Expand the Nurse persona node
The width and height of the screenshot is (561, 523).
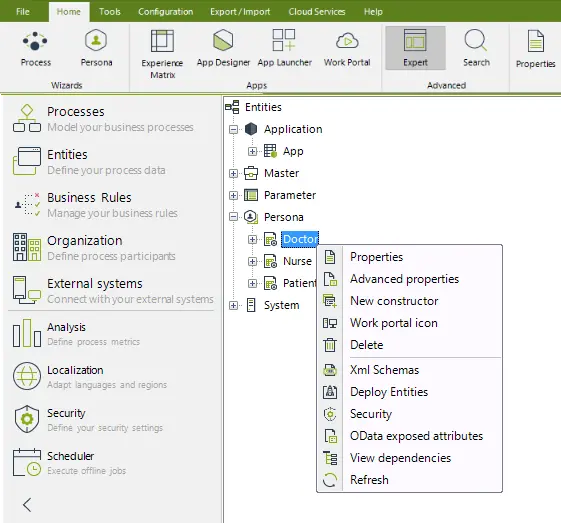[x=252, y=261]
